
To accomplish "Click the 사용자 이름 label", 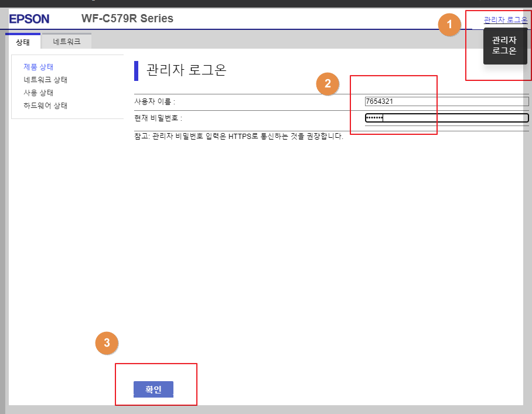I will click(x=155, y=101).
